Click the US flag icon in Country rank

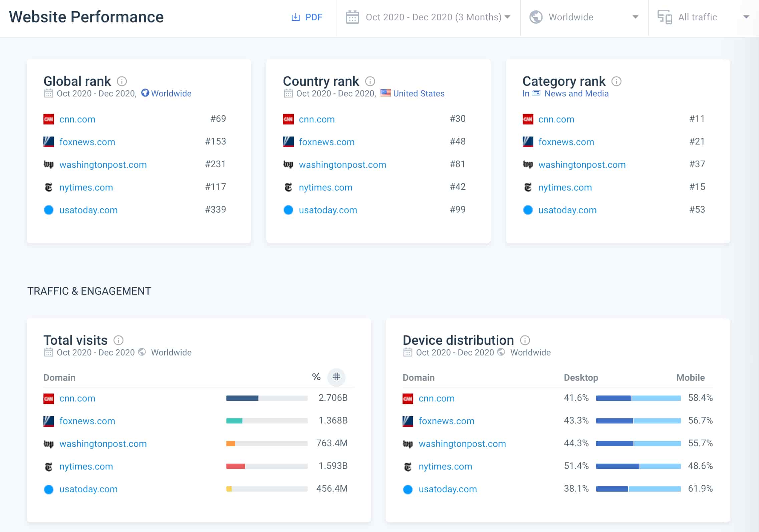point(386,93)
